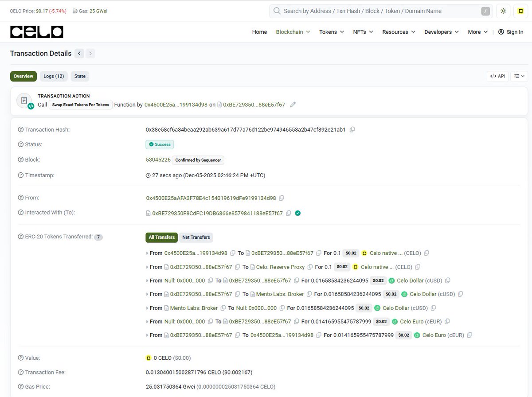Click the pencil icon to edit contract label
Viewport: 532px width, 397px height.
(x=293, y=105)
